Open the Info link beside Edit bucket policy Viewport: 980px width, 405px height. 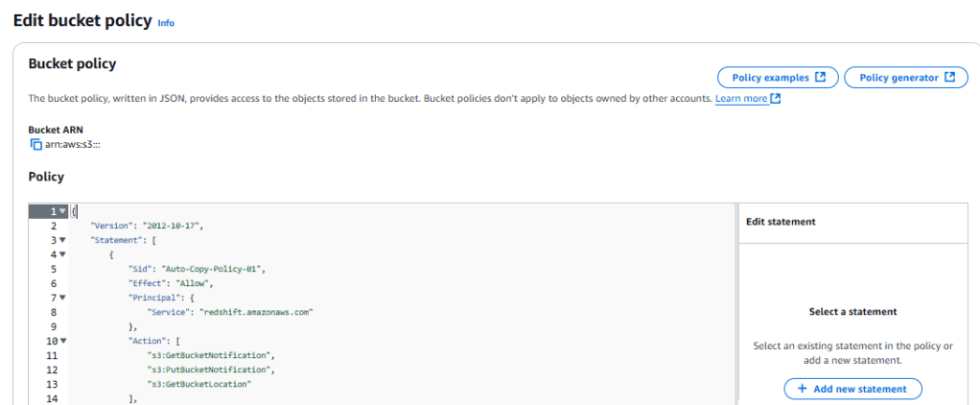coord(166,23)
